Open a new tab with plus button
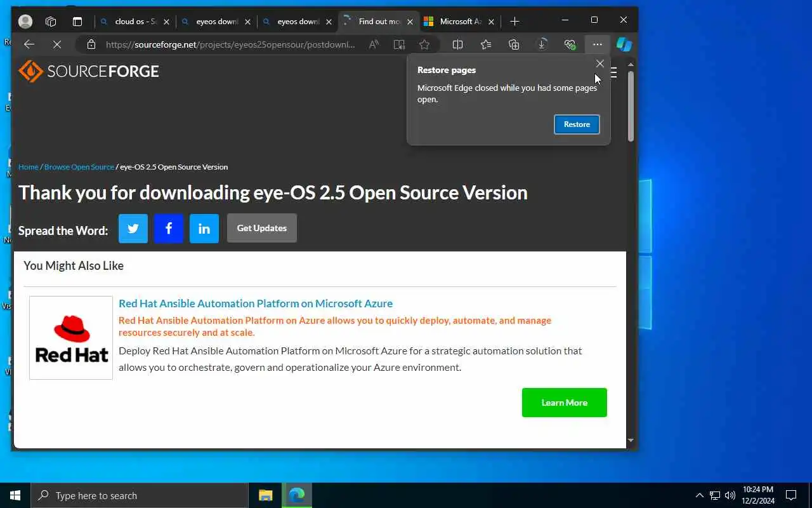Screen dimensions: 812x508 pos(514,22)
